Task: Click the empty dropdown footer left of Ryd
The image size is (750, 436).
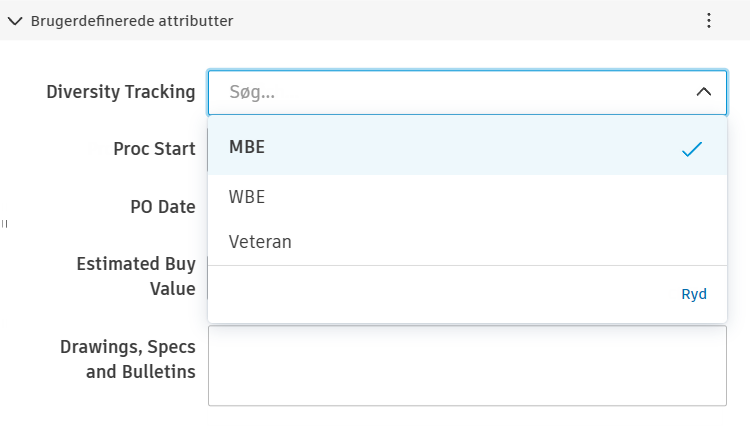Action: [x=440, y=294]
